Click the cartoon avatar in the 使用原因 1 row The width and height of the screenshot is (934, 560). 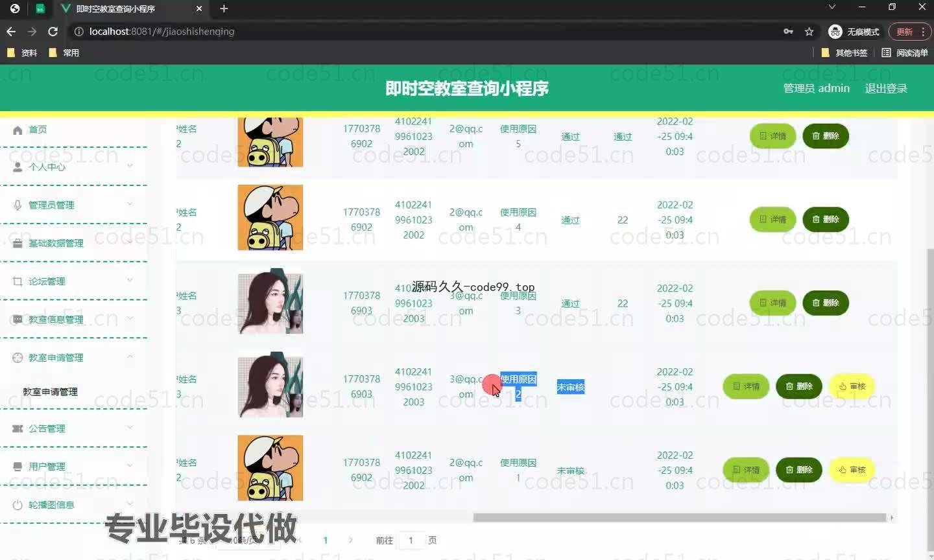270,468
